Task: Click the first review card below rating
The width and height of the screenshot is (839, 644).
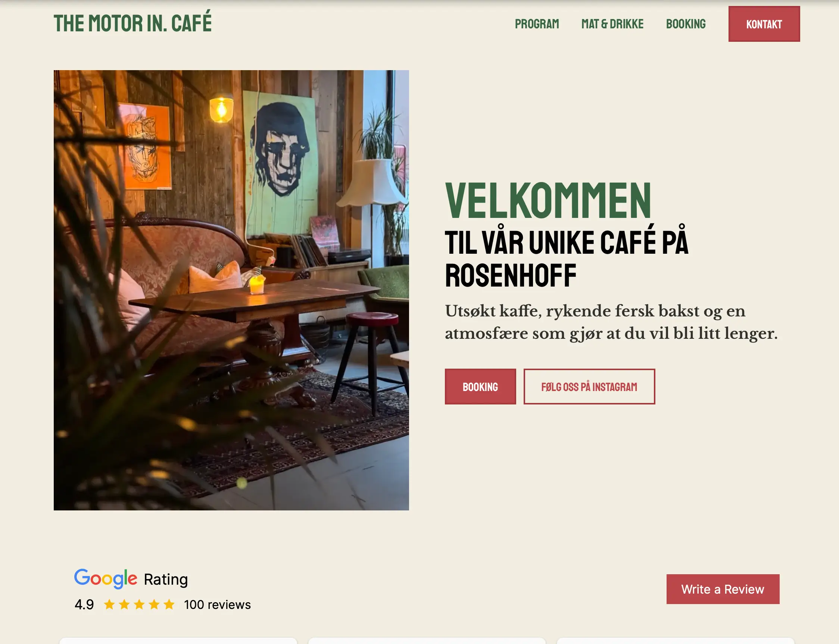Action: click(x=178, y=641)
